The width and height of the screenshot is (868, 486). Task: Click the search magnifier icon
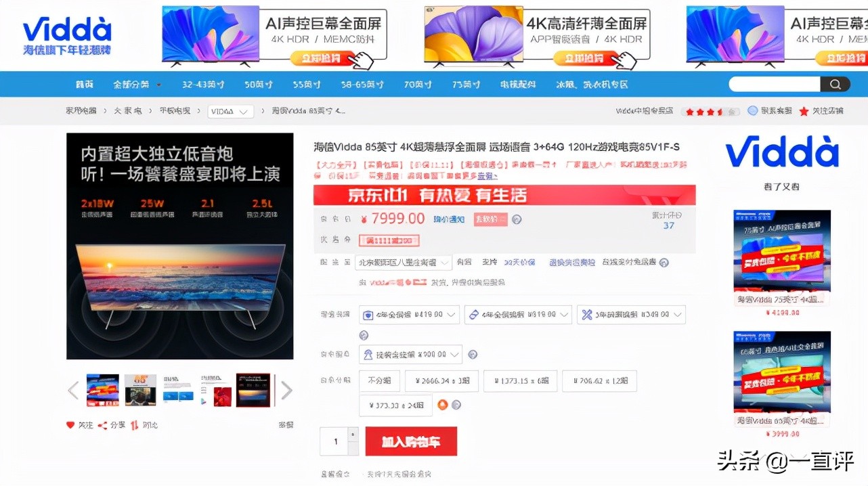click(x=836, y=84)
